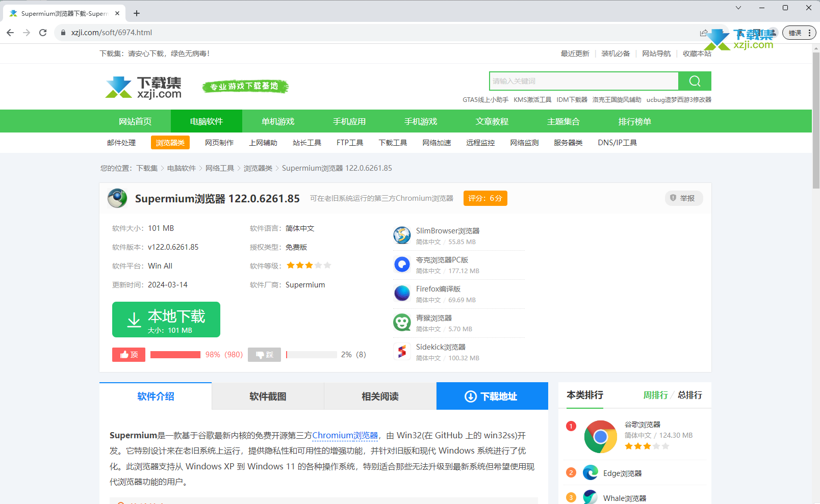The image size is (820, 504).
Task: Open the 排行榜单 nav item
Action: (635, 121)
